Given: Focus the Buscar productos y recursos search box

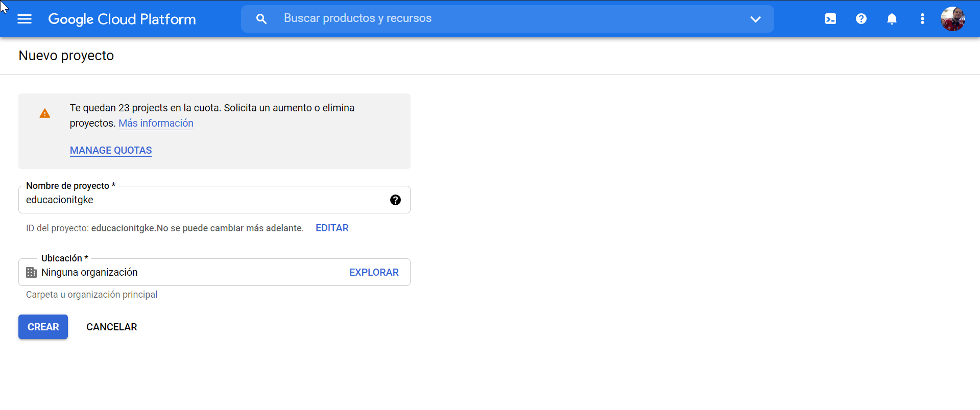Looking at the screenshot, I should 507,19.
